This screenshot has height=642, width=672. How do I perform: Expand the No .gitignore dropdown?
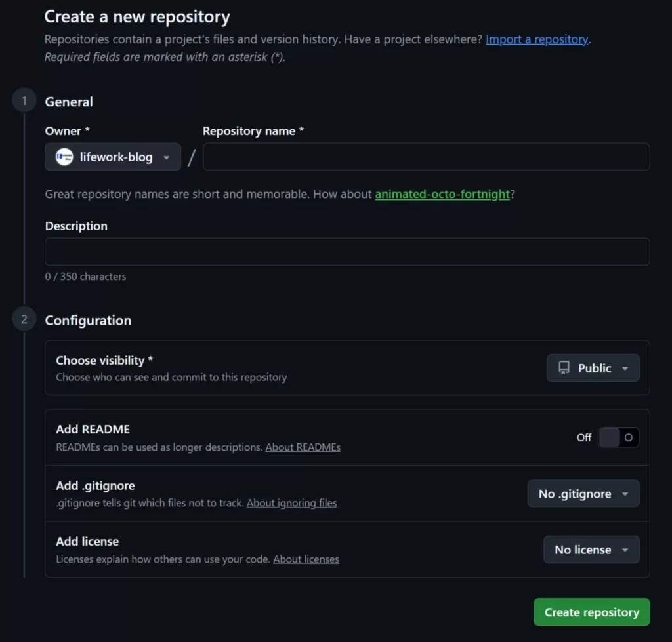point(583,493)
